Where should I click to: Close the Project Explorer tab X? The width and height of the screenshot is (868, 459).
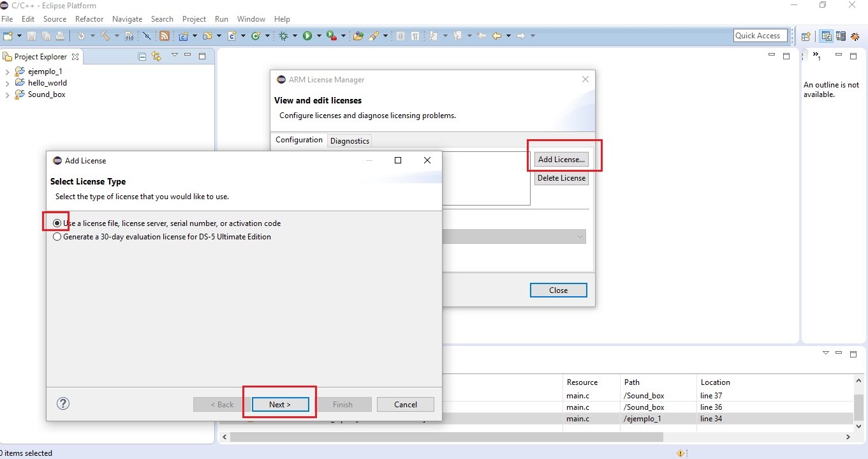click(75, 56)
